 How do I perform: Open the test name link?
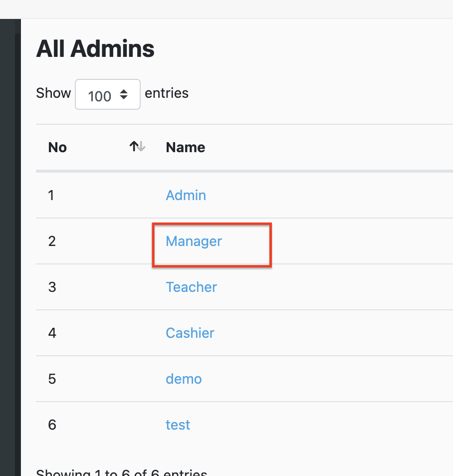click(x=178, y=425)
